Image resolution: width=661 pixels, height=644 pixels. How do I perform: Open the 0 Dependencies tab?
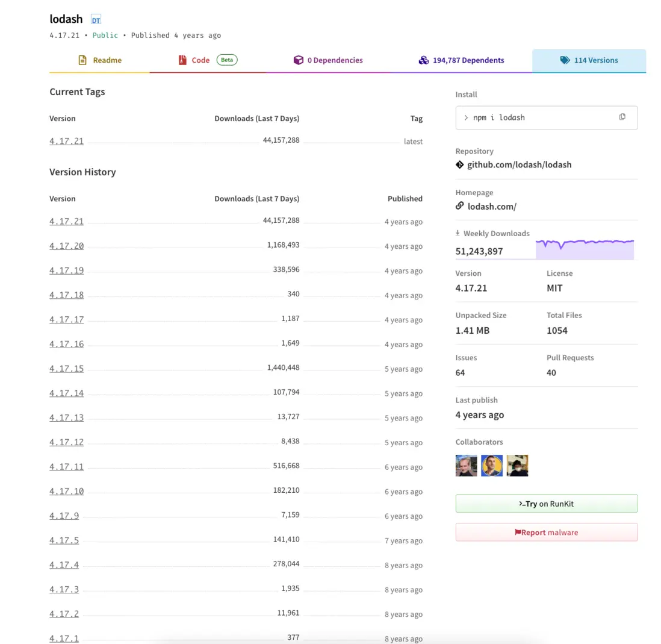pos(329,60)
